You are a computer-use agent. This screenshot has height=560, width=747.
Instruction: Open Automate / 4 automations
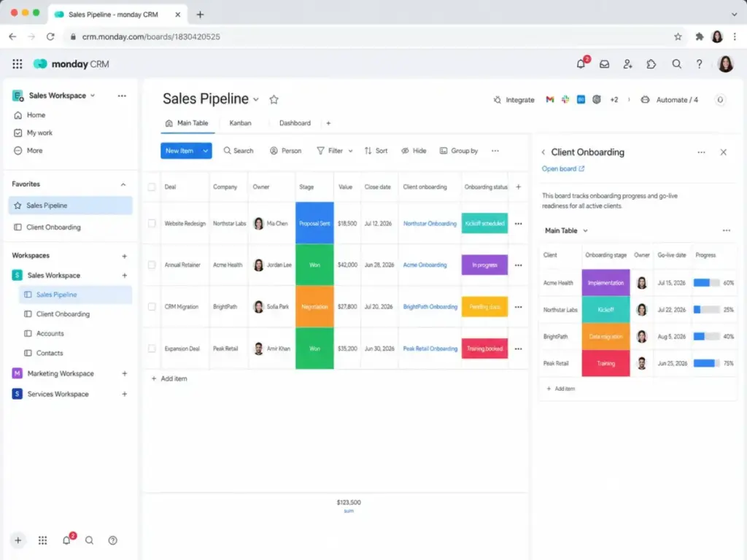click(670, 99)
